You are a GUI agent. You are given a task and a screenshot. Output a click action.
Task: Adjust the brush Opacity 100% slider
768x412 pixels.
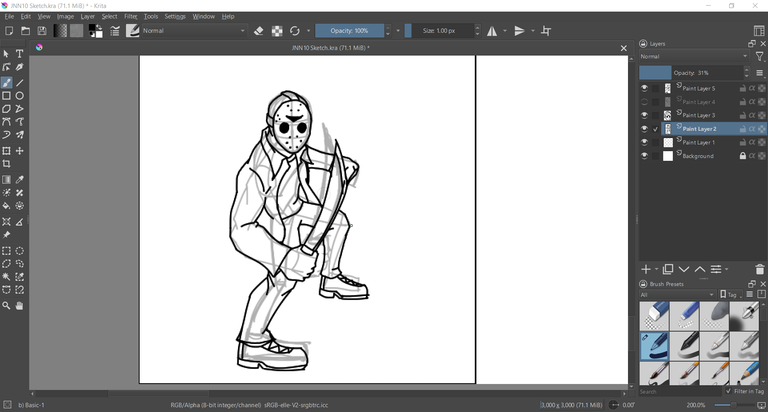349,31
